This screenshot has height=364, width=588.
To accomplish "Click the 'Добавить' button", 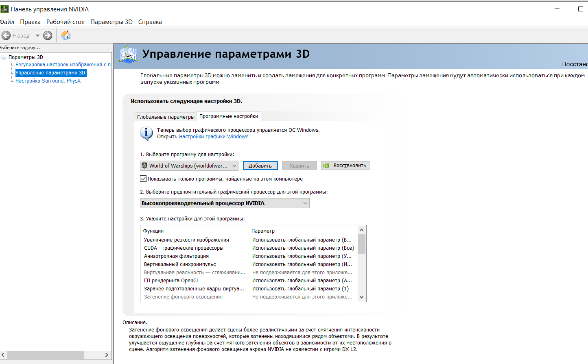I will [x=260, y=166].
